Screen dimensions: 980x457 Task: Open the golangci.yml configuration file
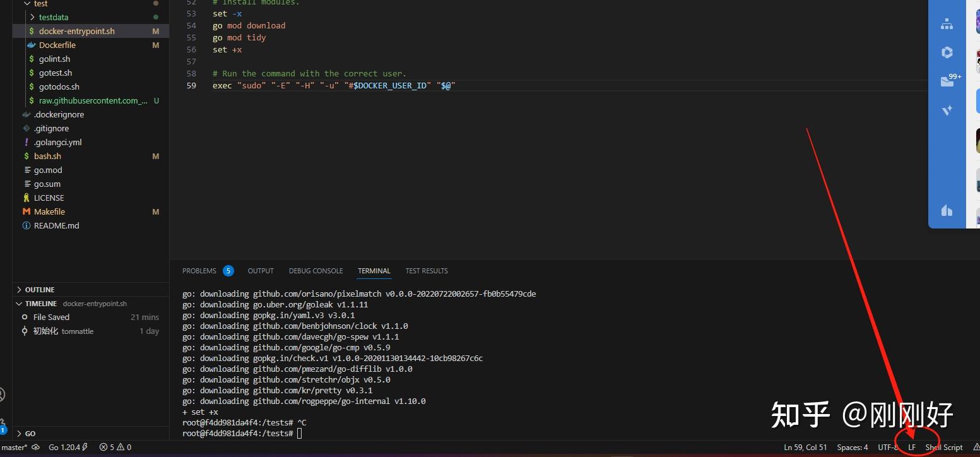[x=59, y=142]
